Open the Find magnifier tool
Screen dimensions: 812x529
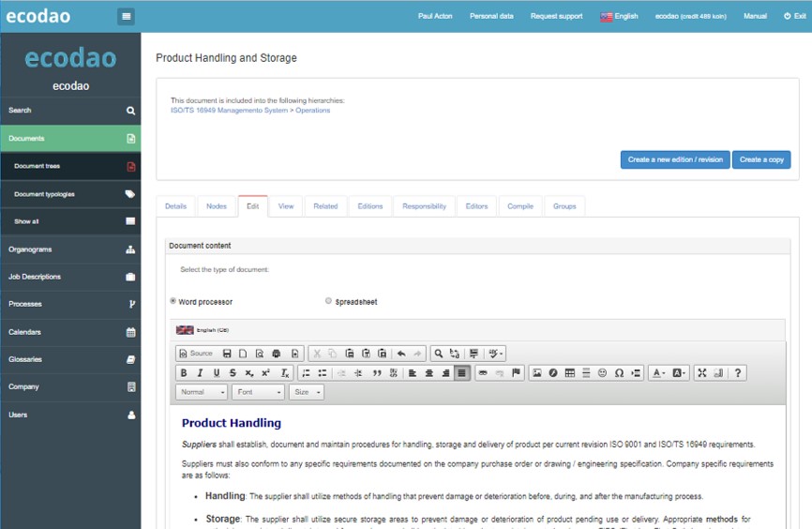point(439,354)
